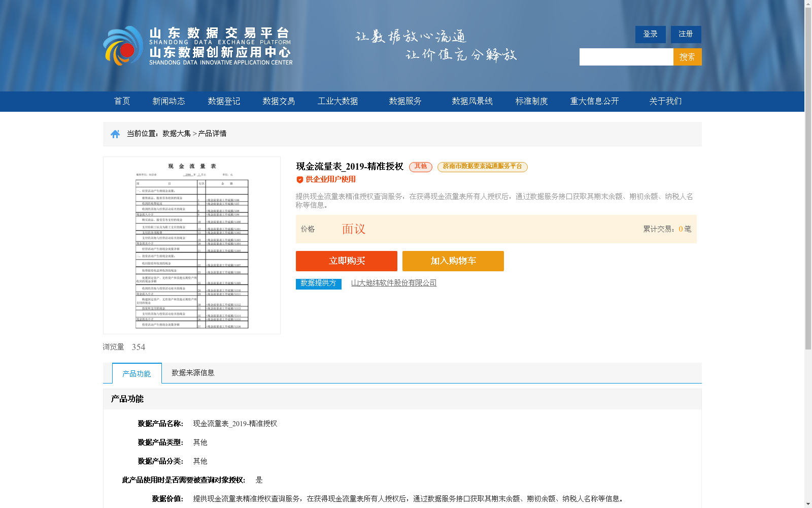Image resolution: width=812 pixels, height=508 pixels.
Task: Switch to the 数据来源信息 tab
Action: point(193,373)
